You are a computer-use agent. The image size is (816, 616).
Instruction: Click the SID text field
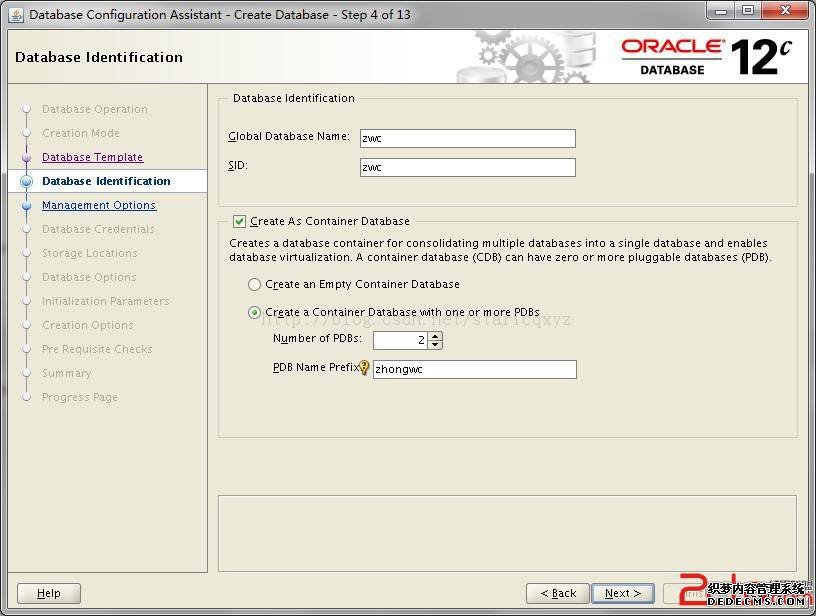[467, 168]
